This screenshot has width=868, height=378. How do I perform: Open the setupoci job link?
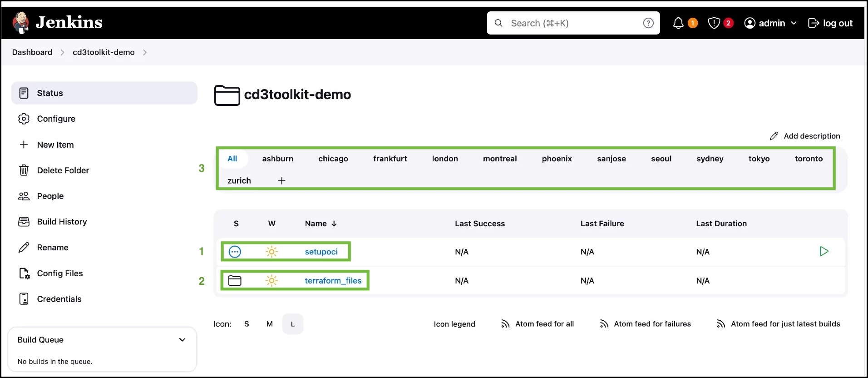(321, 252)
